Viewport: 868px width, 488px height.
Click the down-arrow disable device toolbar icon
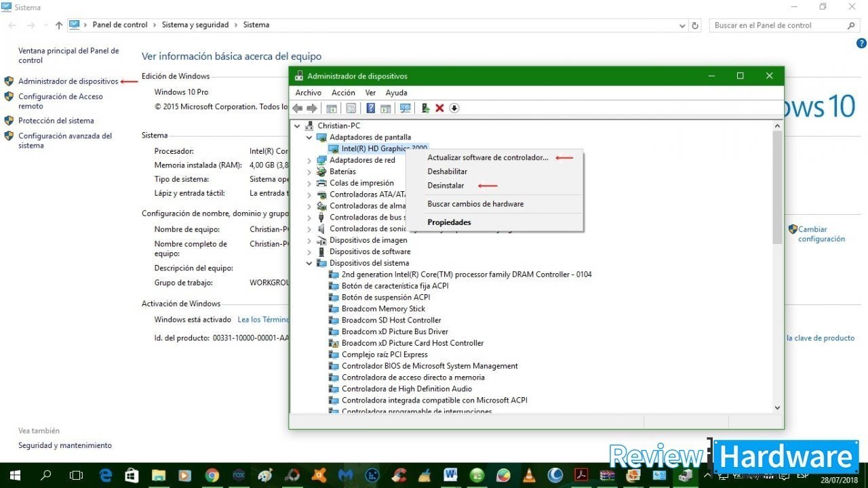click(x=454, y=108)
